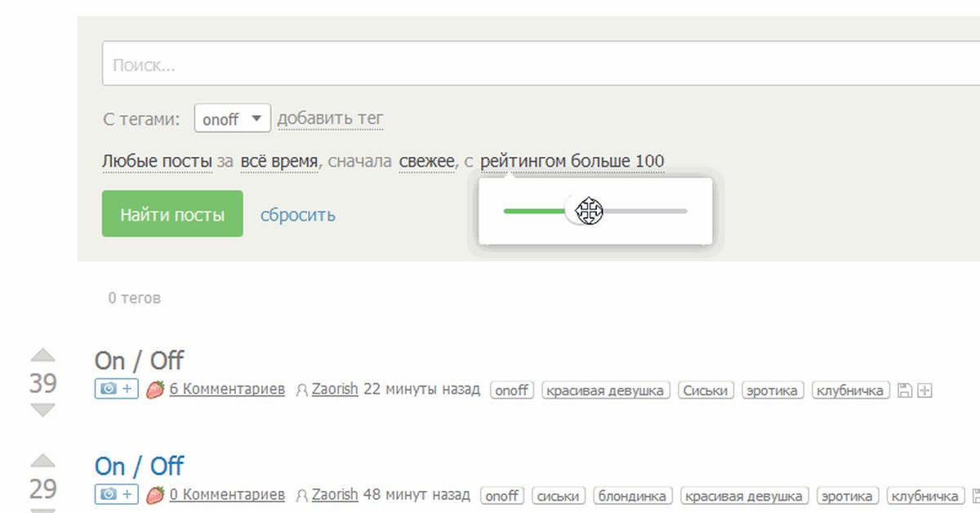Click the plus icon after first post's tags
The height and width of the screenshot is (513, 980).
tap(924, 390)
